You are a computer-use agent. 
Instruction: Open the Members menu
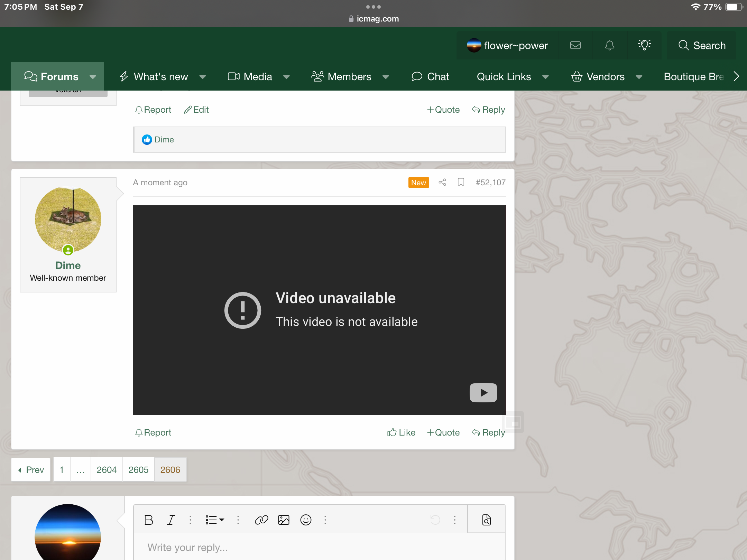(x=341, y=76)
